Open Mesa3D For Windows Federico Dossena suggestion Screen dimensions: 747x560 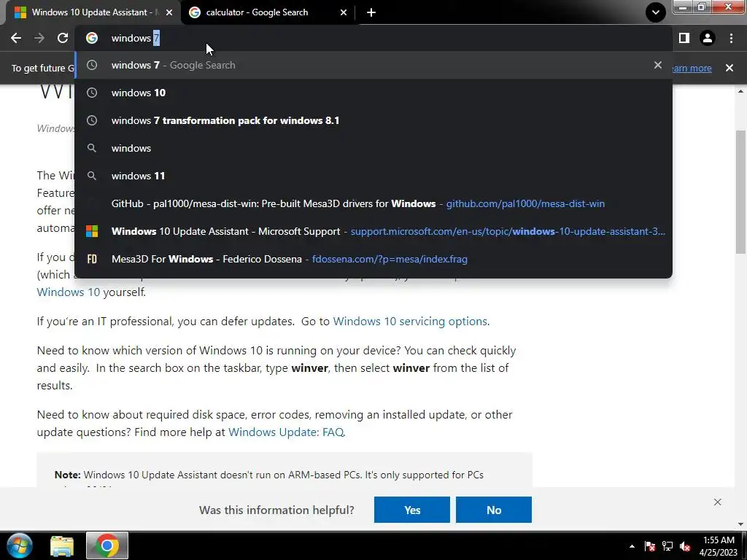point(373,259)
